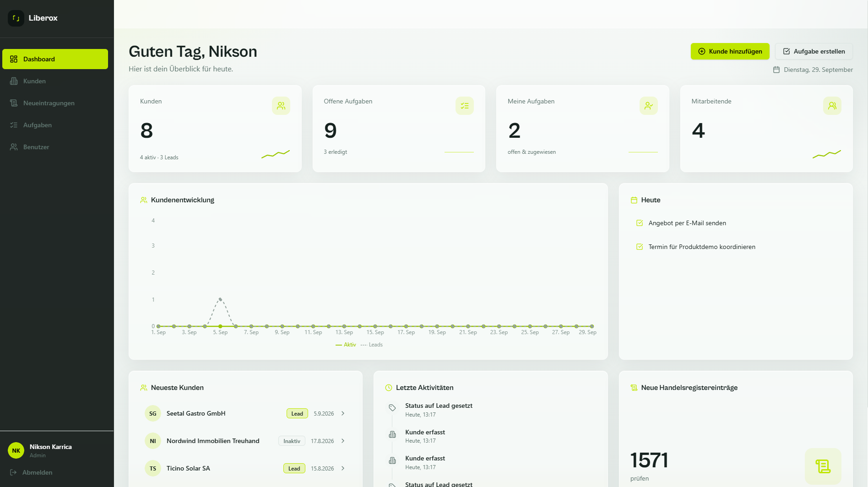Image resolution: width=868 pixels, height=487 pixels.
Task: Click the Mitarbeitende card trend sparkline
Action: [x=827, y=154]
